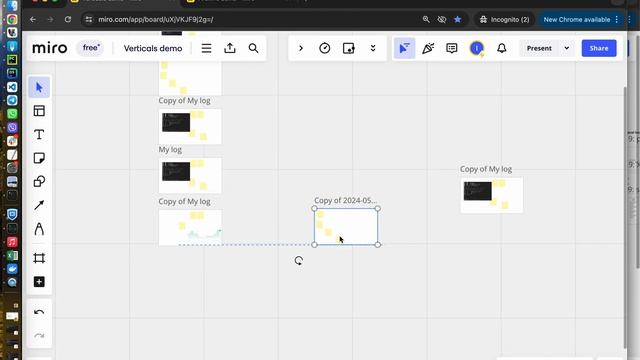This screenshot has width=640, height=360.
Task: Select the Pen drawing tool
Action: (x=39, y=229)
